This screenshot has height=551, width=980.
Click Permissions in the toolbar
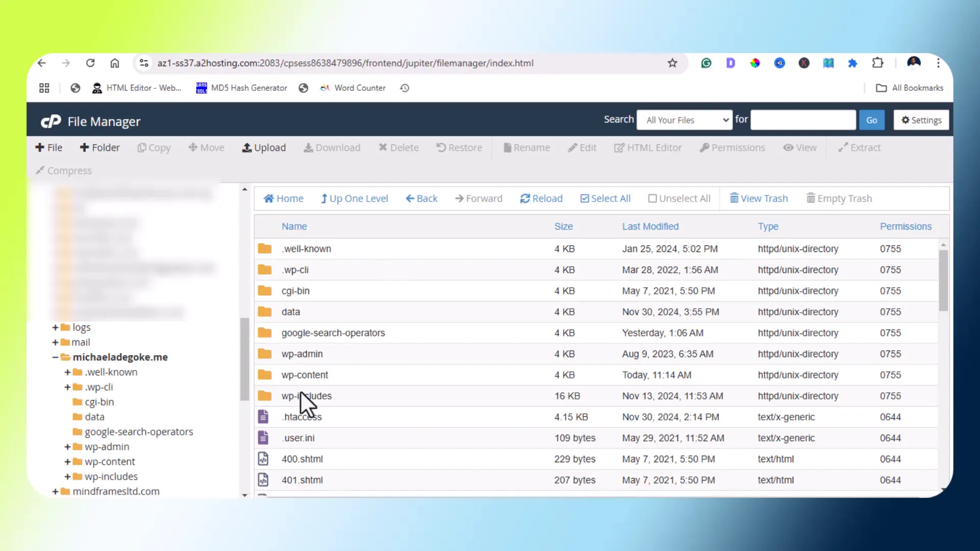732,147
